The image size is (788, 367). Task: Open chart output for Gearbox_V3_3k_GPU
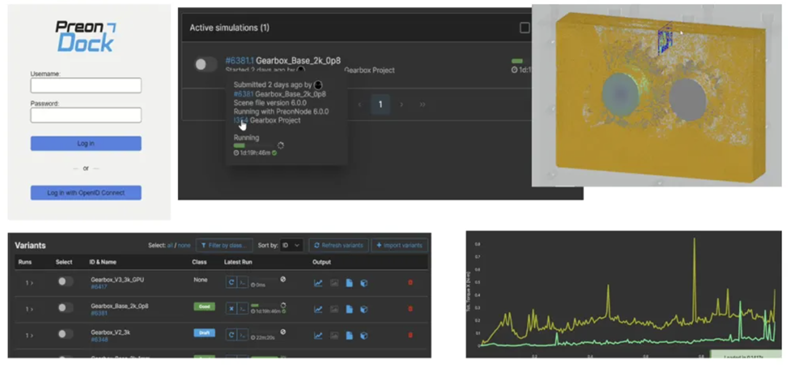click(x=318, y=283)
